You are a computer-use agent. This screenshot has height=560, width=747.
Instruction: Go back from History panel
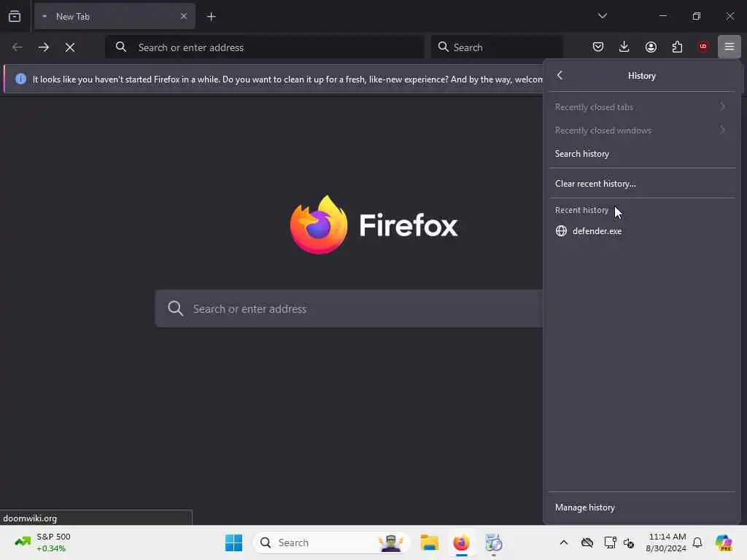pos(560,75)
